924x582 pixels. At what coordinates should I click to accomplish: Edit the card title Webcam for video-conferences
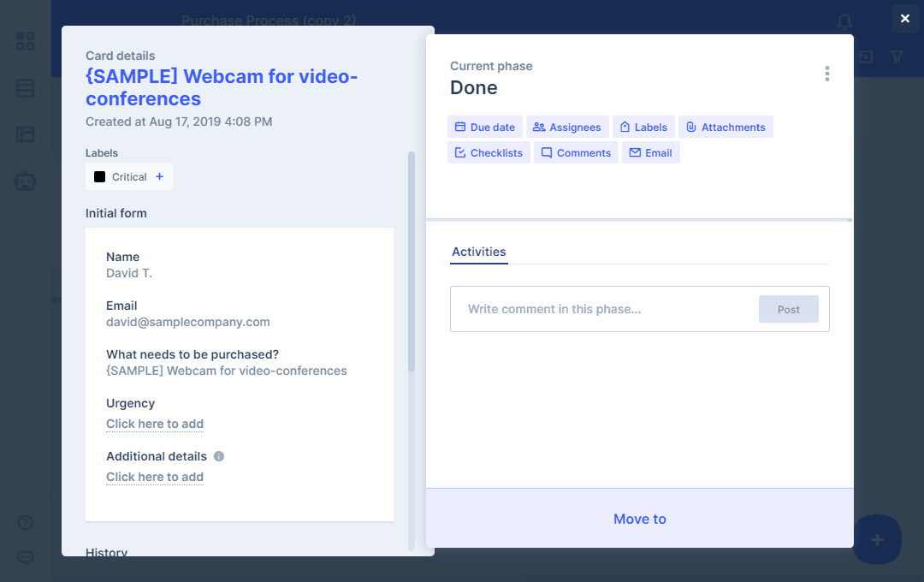[222, 87]
